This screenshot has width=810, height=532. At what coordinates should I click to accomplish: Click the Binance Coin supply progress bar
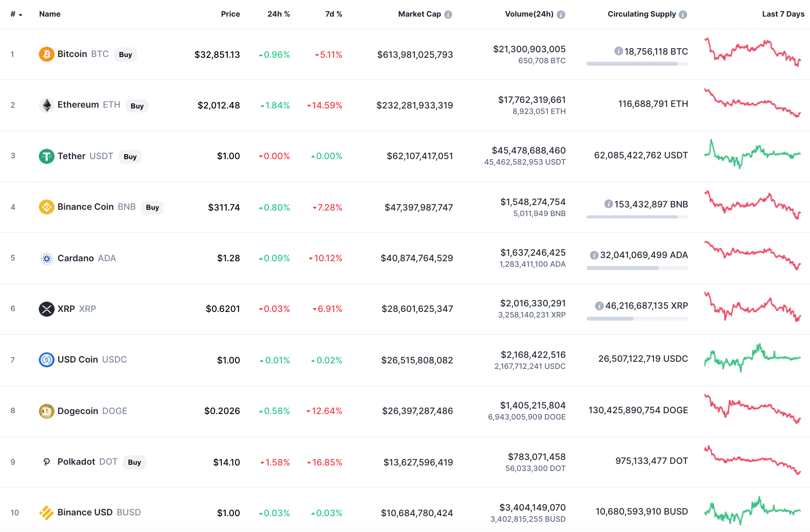point(637,217)
